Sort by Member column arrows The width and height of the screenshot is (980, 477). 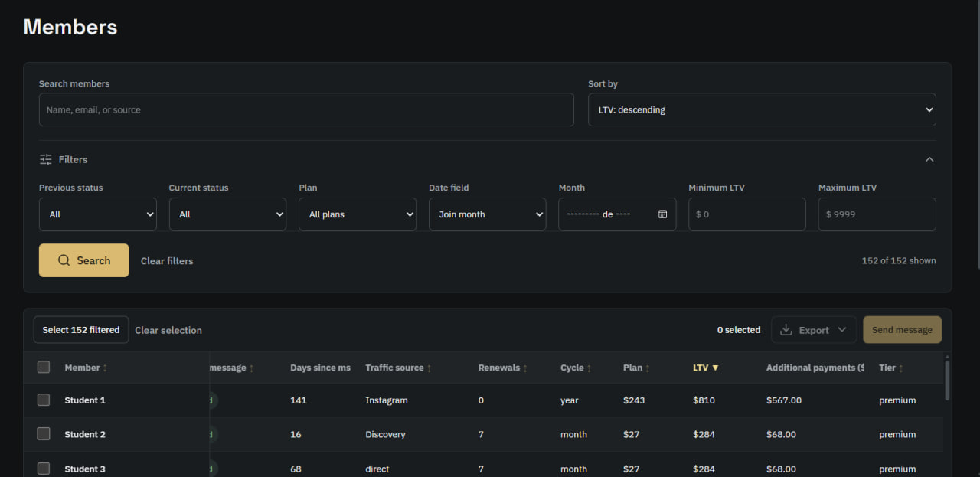coord(105,368)
